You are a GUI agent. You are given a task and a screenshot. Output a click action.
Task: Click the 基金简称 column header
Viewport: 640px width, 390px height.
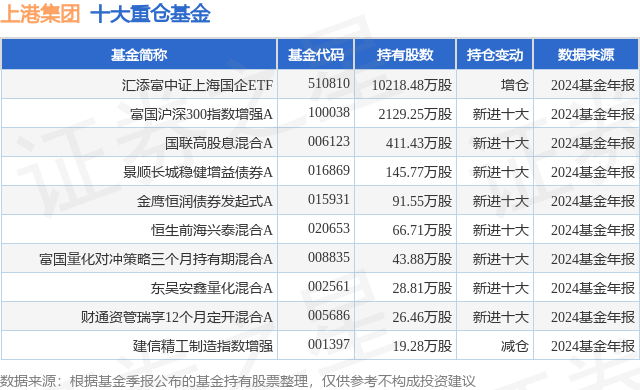139,55
